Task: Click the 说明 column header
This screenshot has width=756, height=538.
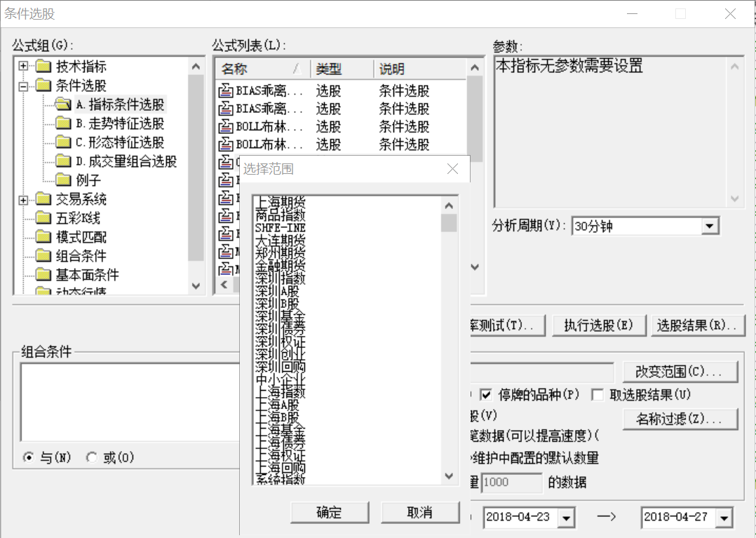Action: pyautogui.click(x=420, y=69)
